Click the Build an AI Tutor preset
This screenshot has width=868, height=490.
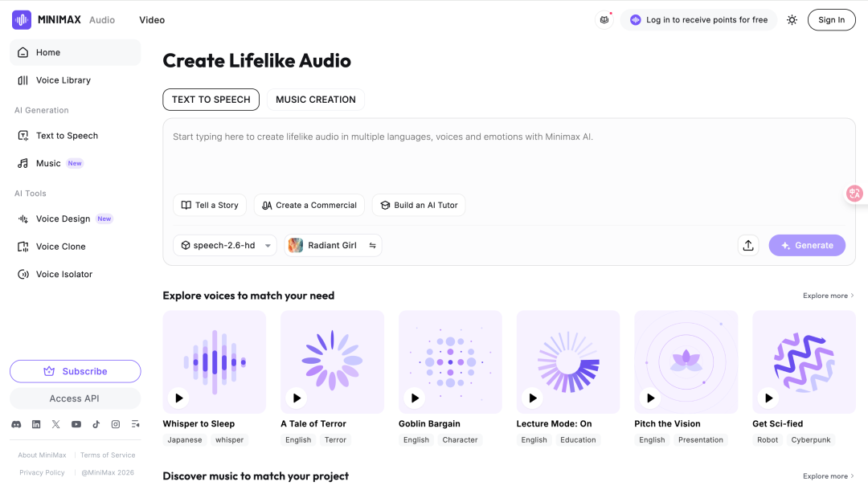tap(419, 205)
